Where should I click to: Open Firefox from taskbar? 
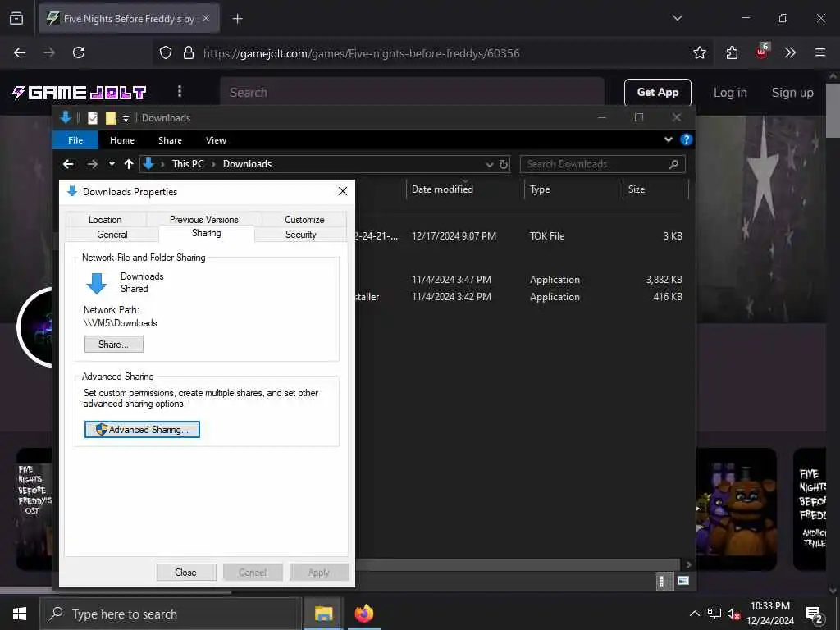pyautogui.click(x=363, y=614)
